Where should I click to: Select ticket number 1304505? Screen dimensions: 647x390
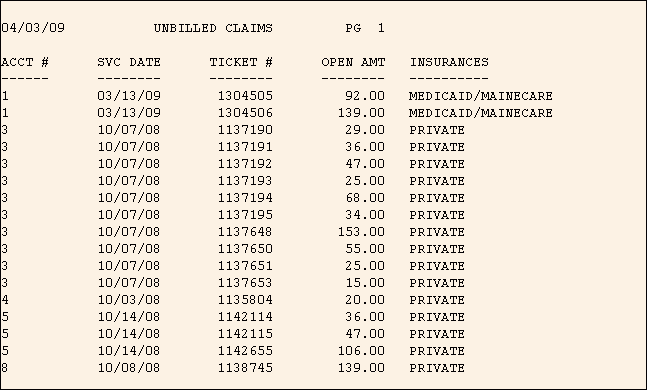245,96
